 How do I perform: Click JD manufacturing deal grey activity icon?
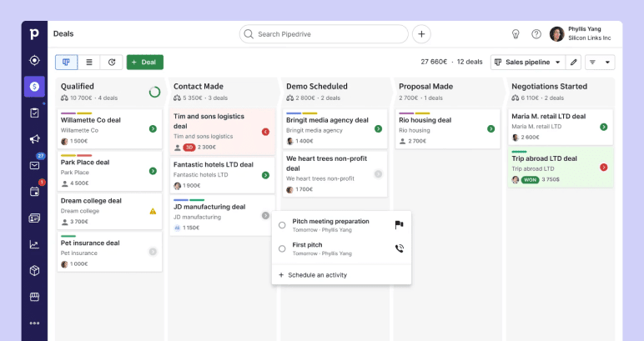[x=266, y=215]
